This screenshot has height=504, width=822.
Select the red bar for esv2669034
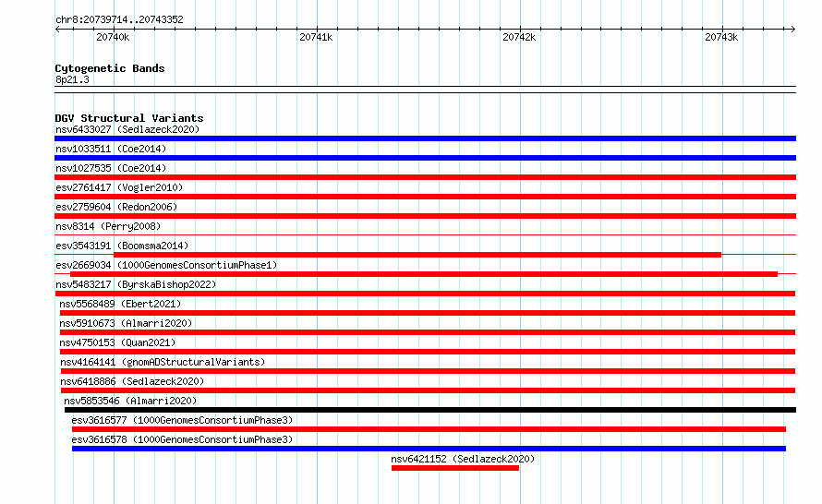(x=424, y=274)
